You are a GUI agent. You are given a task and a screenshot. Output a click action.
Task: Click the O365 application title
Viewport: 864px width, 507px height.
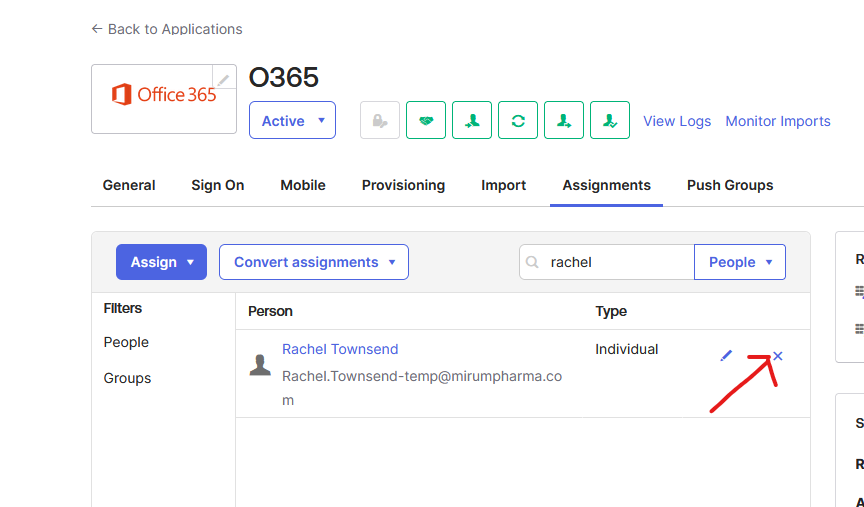click(284, 77)
